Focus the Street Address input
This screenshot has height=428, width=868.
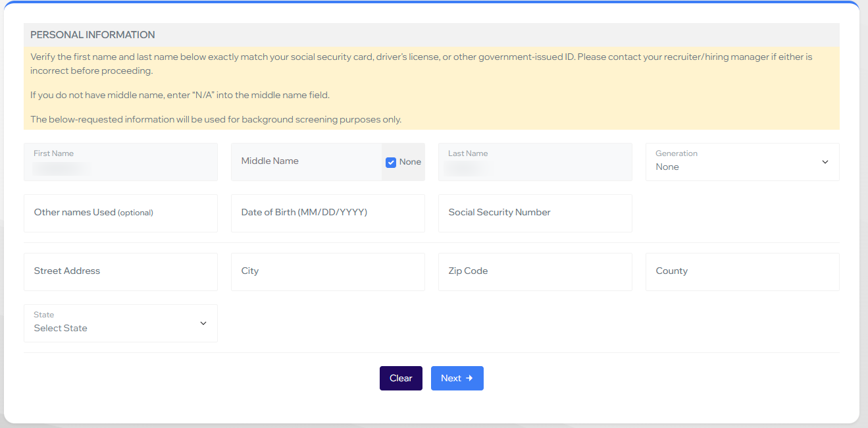click(120, 271)
